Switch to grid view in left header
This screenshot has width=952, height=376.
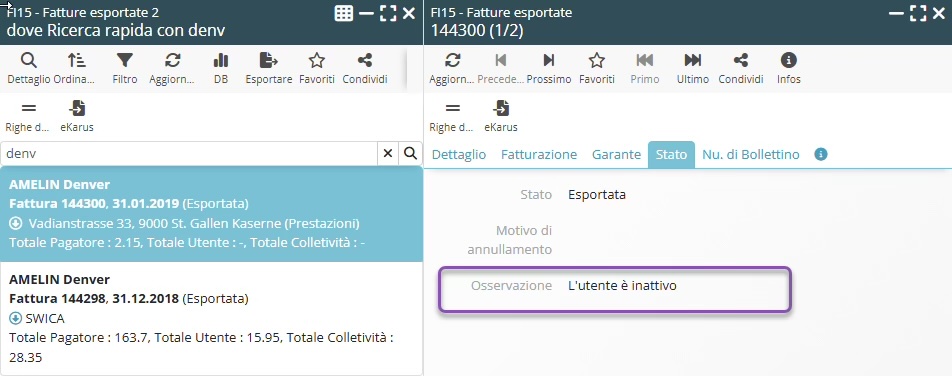(x=344, y=13)
